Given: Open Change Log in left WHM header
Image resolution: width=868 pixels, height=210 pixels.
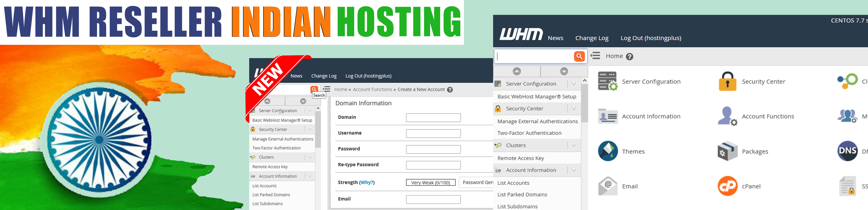Looking at the screenshot, I should [324, 76].
